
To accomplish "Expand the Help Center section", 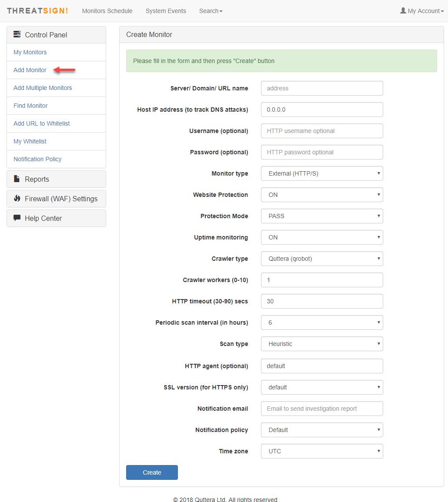I will click(57, 218).
